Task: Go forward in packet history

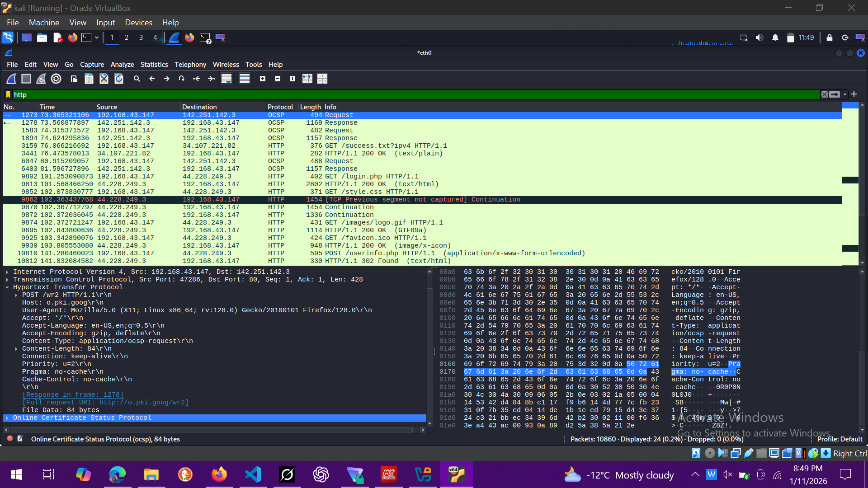Action: pos(167,79)
